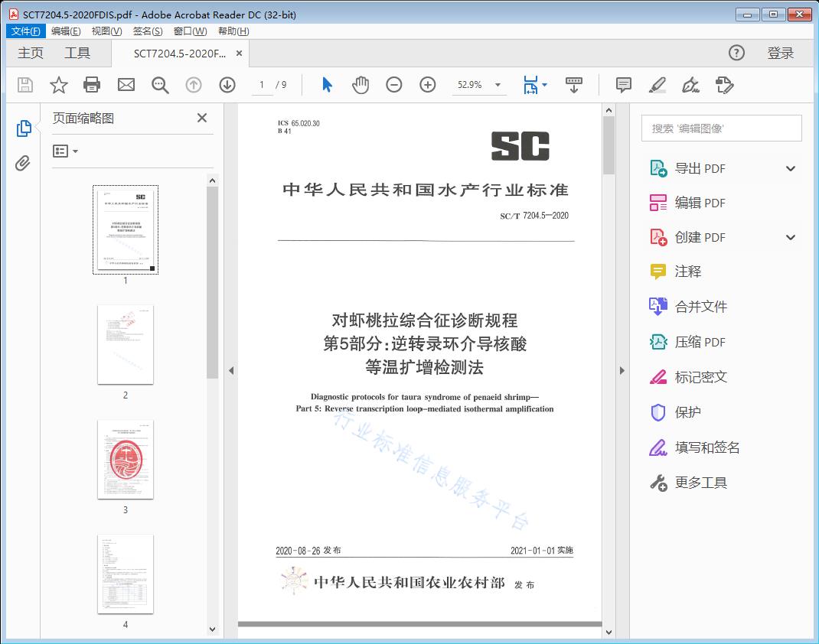Select page 2 thumbnail
This screenshot has height=644, width=819.
pos(126,345)
